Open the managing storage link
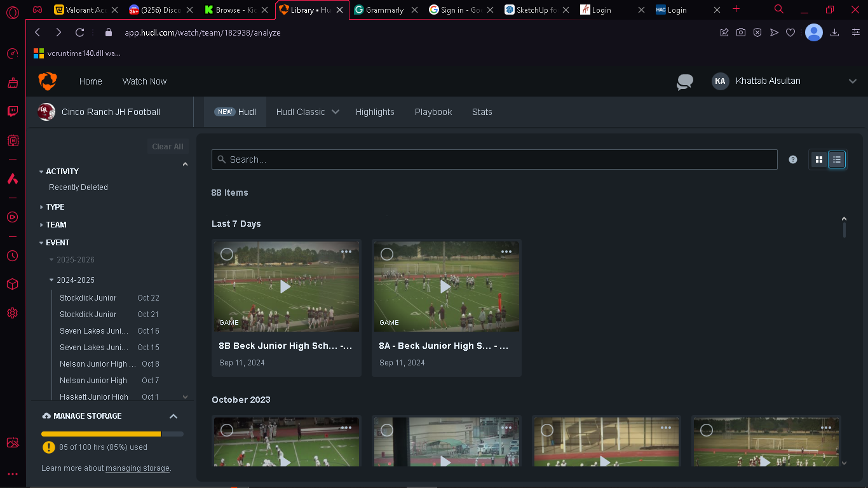Viewport: 868px width, 488px height. click(137, 468)
